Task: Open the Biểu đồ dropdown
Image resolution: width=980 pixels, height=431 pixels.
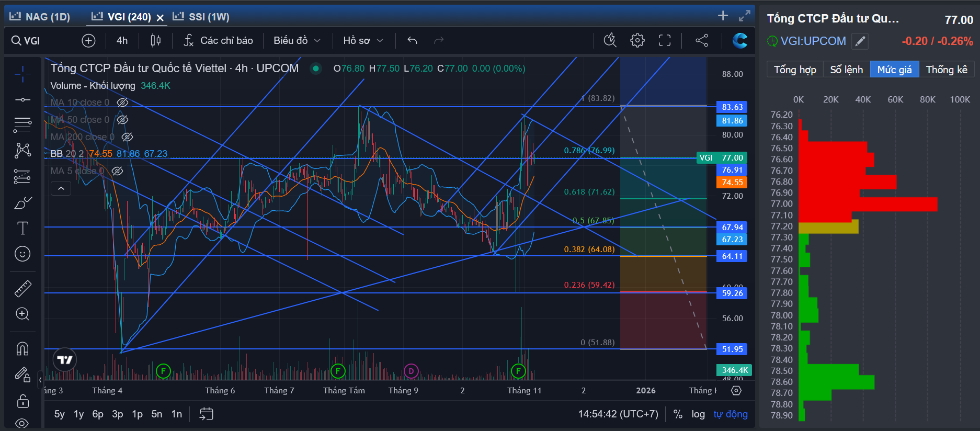Action: pos(297,40)
